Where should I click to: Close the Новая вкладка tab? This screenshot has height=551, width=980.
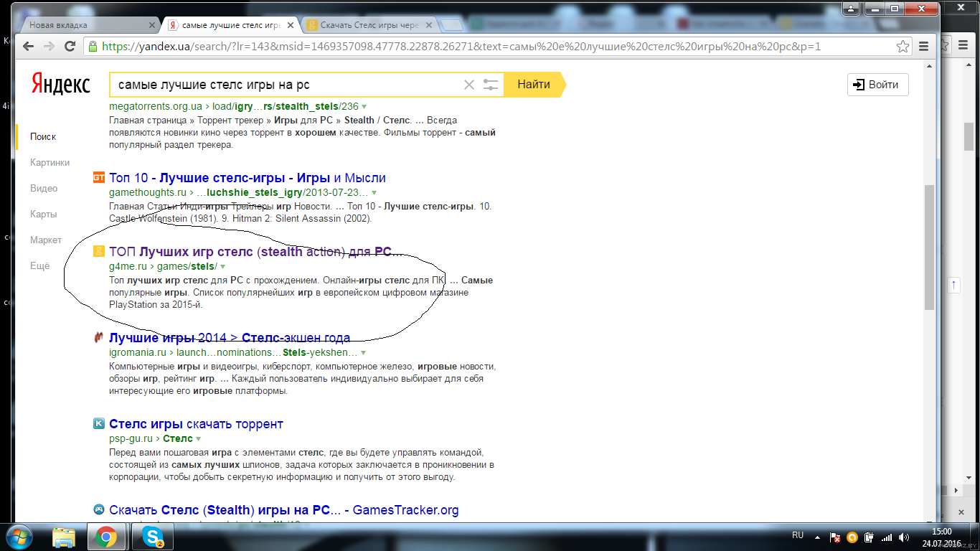pyautogui.click(x=152, y=25)
